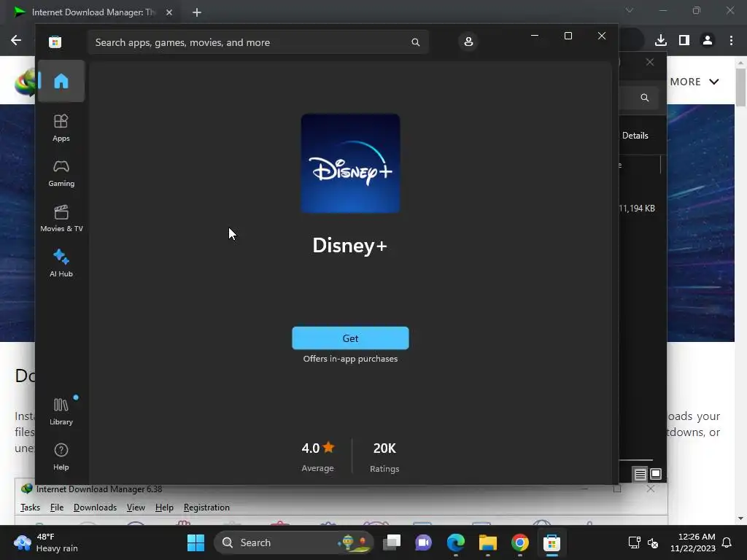Click the webpage vertical scrollbar

click(x=740, y=87)
